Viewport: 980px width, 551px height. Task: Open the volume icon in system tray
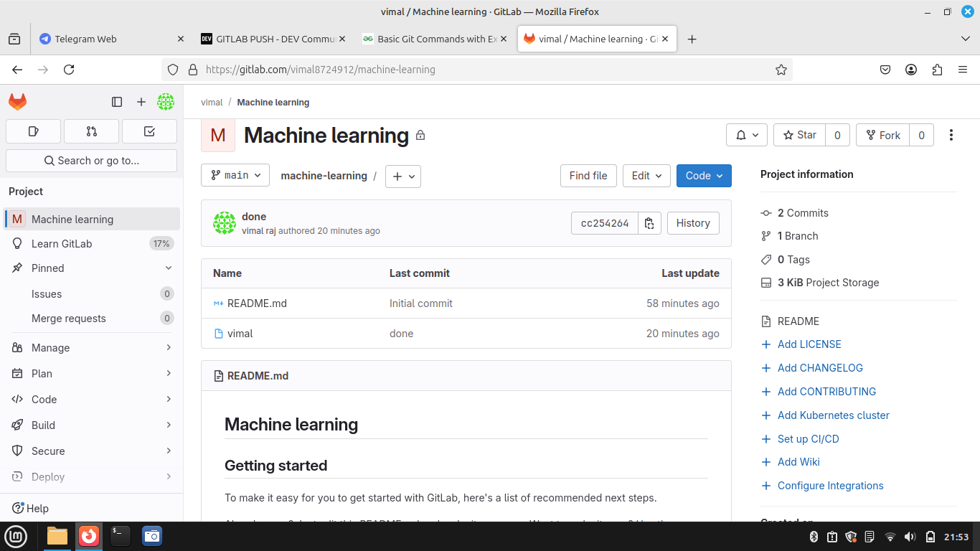(910, 537)
